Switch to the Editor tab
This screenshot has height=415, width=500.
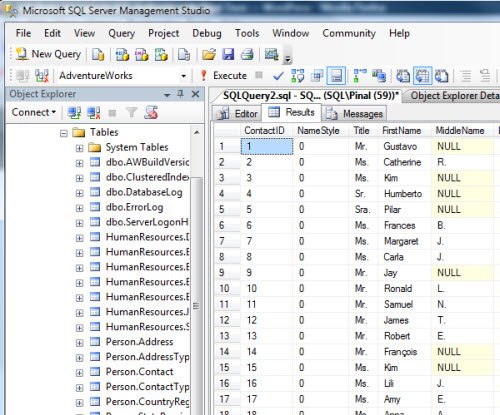click(237, 114)
